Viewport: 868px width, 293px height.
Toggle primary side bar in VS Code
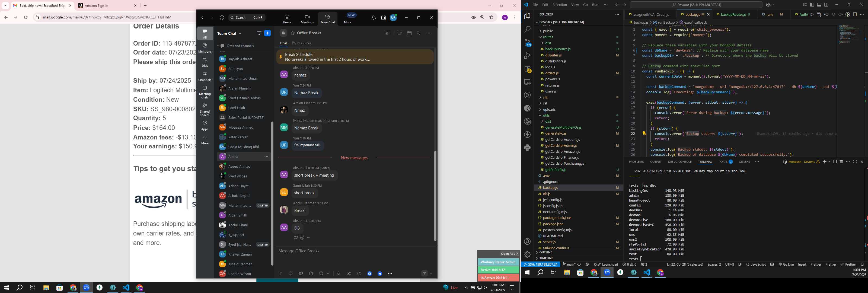coord(812,5)
